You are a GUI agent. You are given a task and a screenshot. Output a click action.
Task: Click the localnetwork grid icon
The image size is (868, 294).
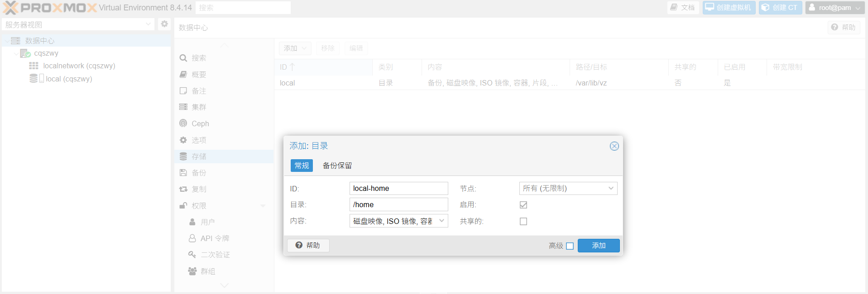click(34, 66)
